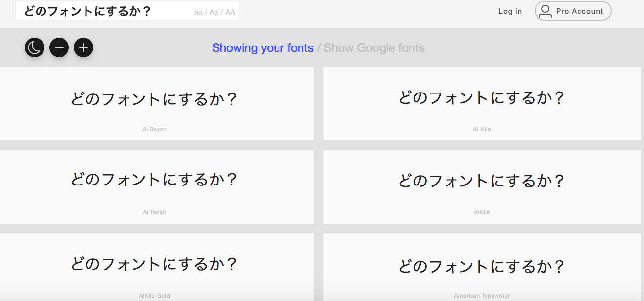The width and height of the screenshot is (644, 301).
Task: Select the Al Nile font card
Action: pos(482,104)
